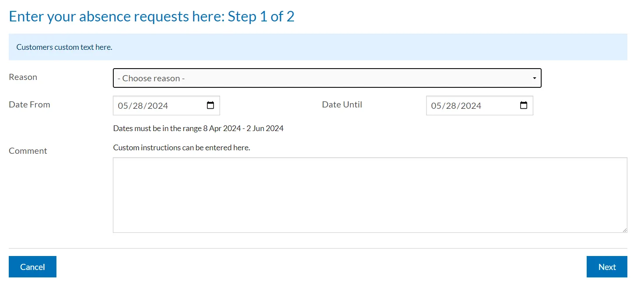The height and width of the screenshot is (294, 644).
Task: Select the Date From date field
Action: (x=166, y=105)
